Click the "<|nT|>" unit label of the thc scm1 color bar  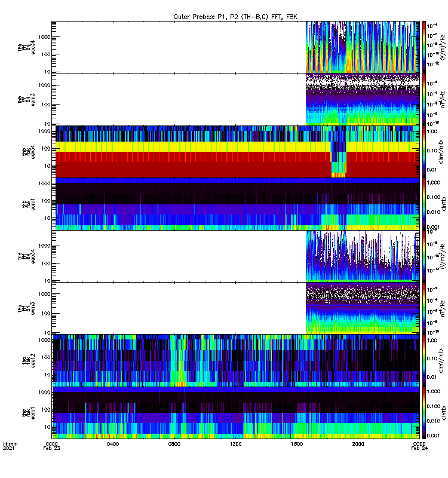[443, 413]
